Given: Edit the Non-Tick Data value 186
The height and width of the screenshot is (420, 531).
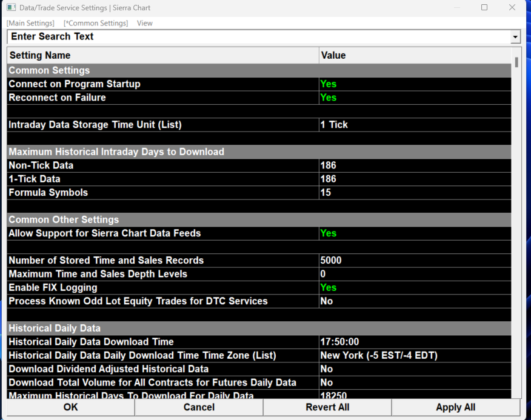Looking at the screenshot, I should tap(415, 165).
